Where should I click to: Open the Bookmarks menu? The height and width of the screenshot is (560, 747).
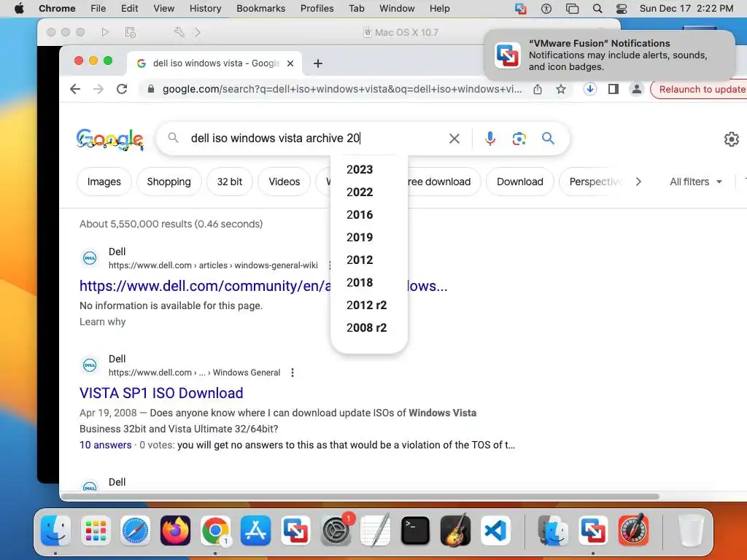pyautogui.click(x=260, y=8)
